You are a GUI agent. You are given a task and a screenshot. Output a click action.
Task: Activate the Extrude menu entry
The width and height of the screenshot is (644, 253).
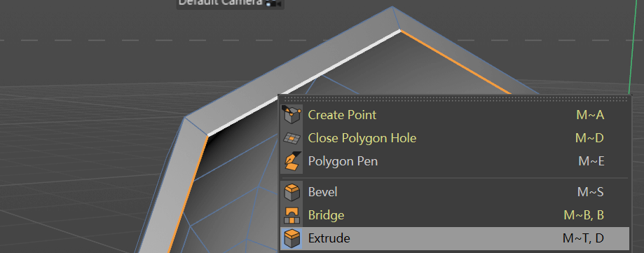(455, 238)
